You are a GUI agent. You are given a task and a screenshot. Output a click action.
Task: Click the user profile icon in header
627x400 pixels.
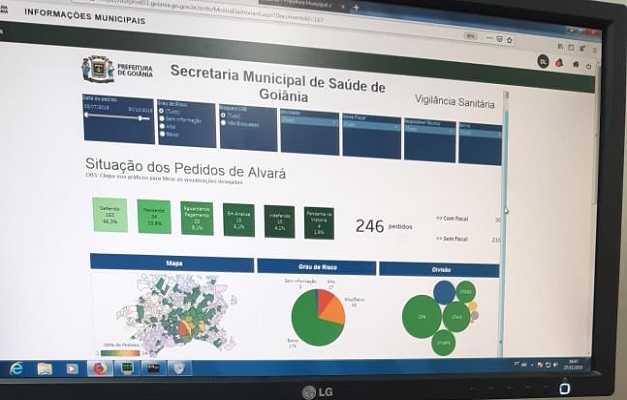coord(543,61)
